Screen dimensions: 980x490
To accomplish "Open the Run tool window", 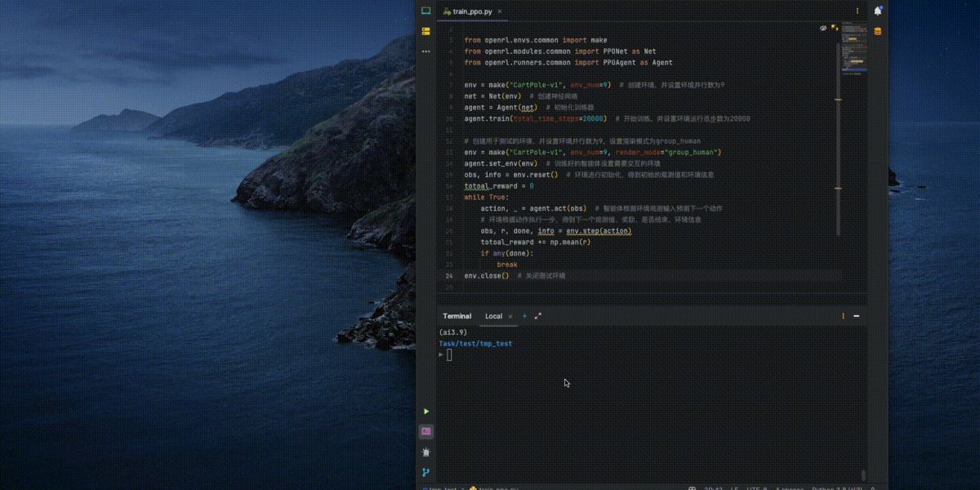I will point(426,412).
